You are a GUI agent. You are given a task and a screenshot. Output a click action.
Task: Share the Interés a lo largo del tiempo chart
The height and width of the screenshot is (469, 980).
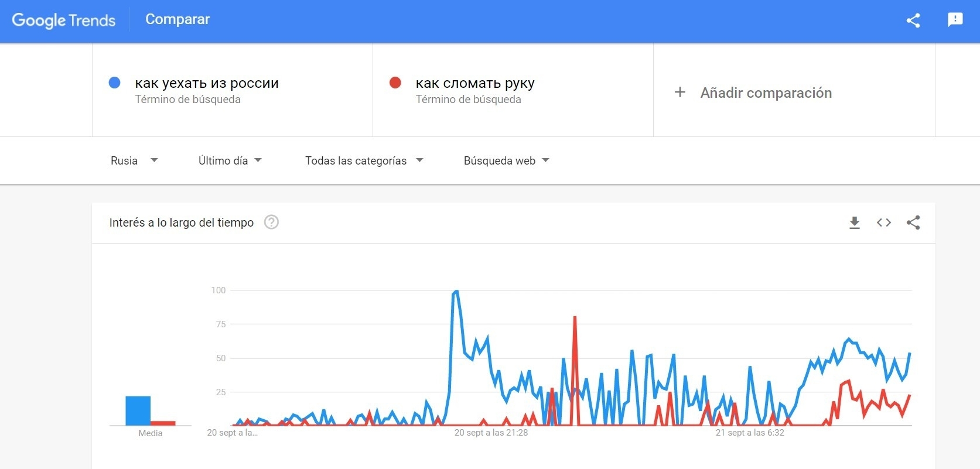(913, 222)
